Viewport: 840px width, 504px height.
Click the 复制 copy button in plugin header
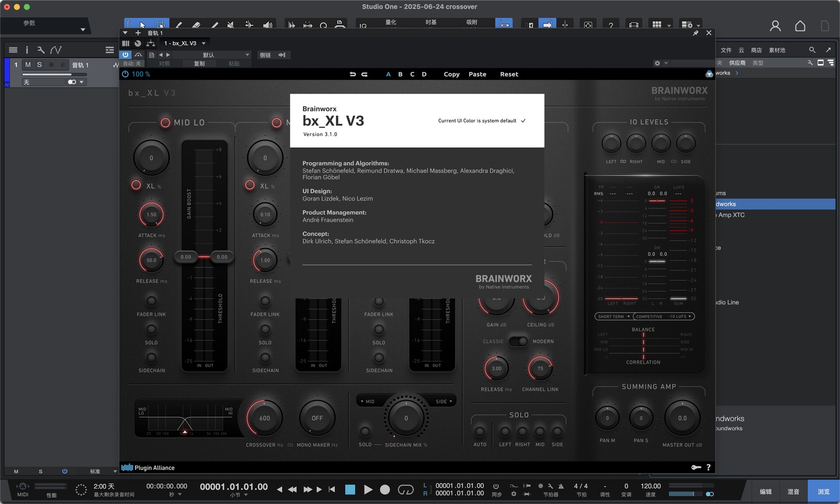pyautogui.click(x=199, y=63)
